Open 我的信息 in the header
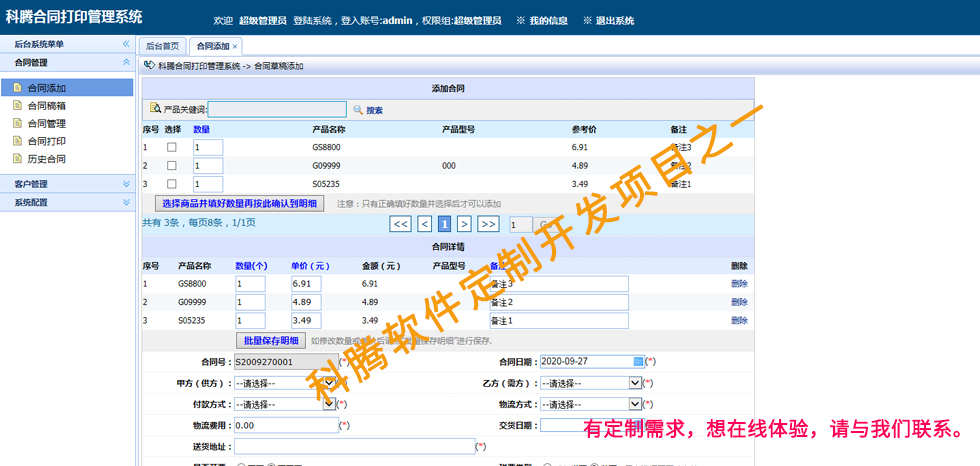This screenshot has height=466, width=980. (x=549, y=21)
